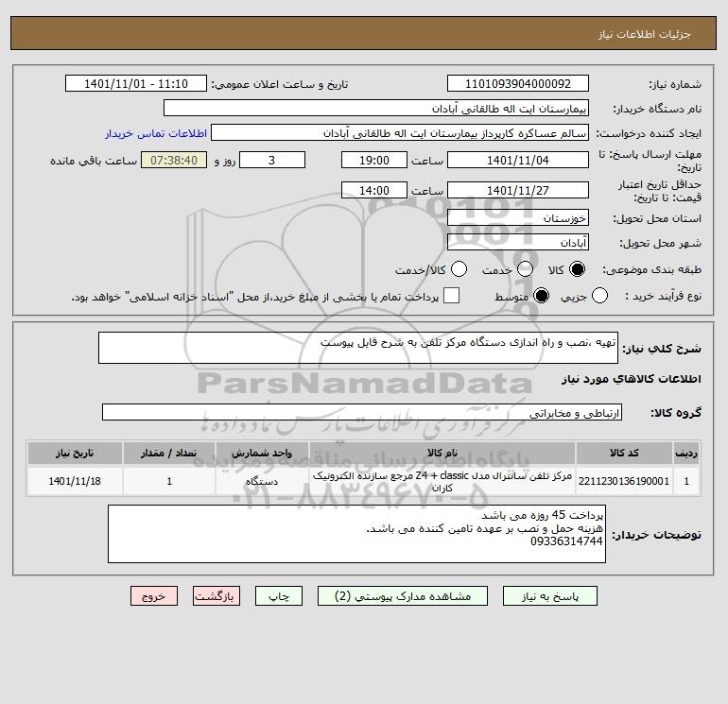The width and height of the screenshot is (728, 704).
Task: Open مشاهده مدارک پیوستی (2) button
Action: tap(403, 596)
